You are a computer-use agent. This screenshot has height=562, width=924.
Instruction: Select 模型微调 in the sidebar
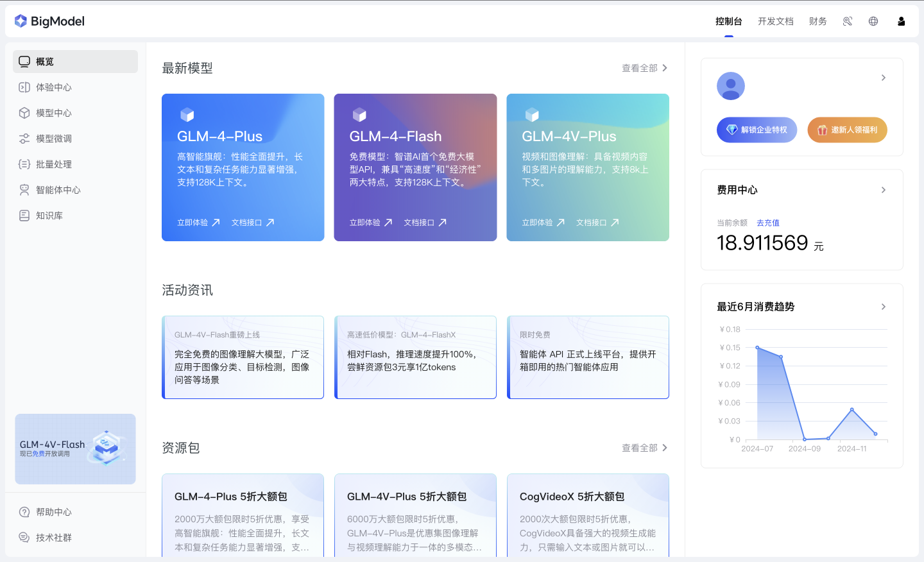(x=75, y=139)
